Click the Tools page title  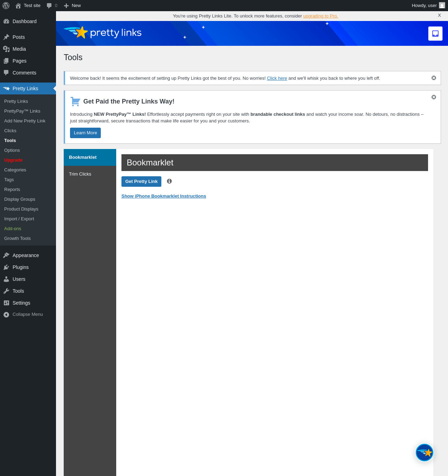(x=73, y=57)
